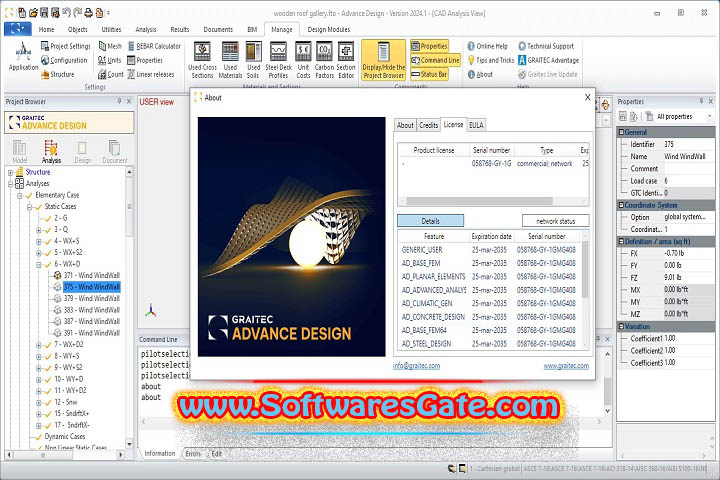This screenshot has height=480, width=720.
Task: Click the Count tool
Action: pos(110,74)
